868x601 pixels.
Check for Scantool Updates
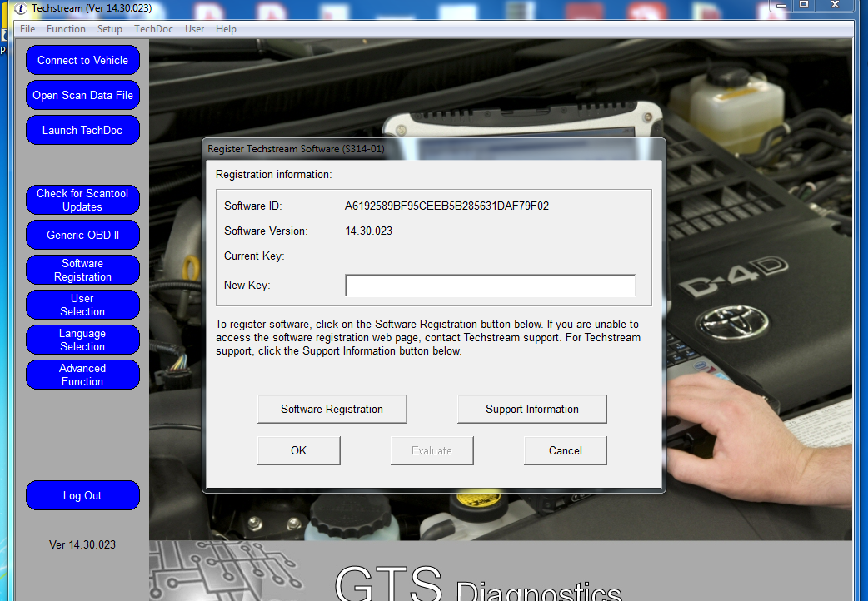[82, 200]
